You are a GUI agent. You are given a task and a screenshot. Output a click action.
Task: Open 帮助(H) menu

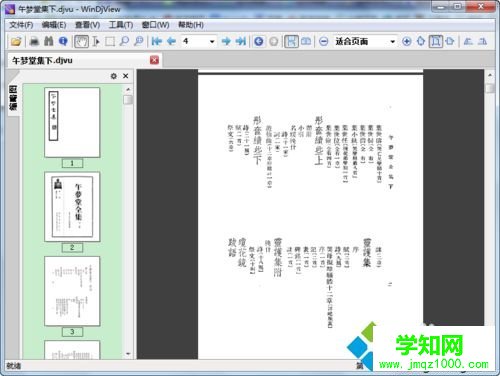coord(191,25)
